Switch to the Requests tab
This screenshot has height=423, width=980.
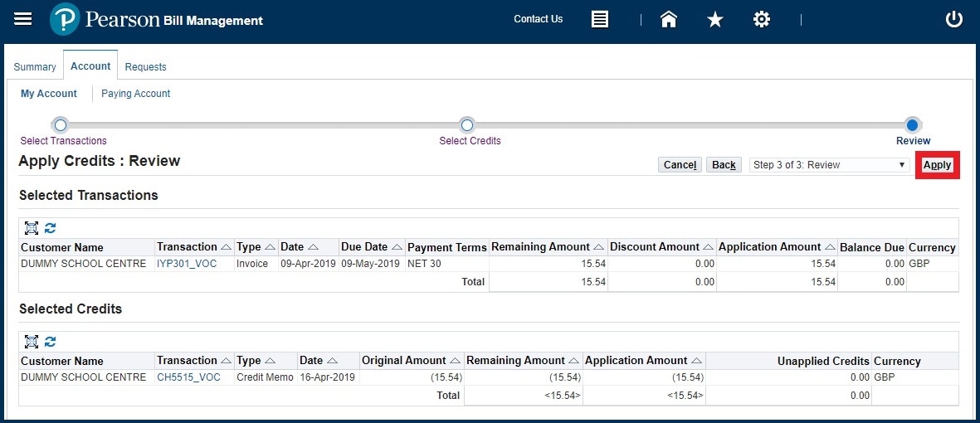pos(146,67)
